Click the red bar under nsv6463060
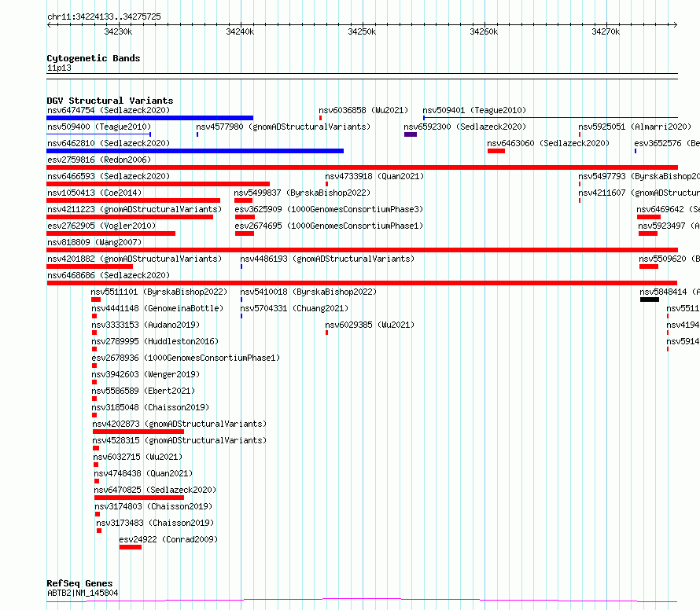The height and width of the screenshot is (610, 700). pyautogui.click(x=496, y=151)
